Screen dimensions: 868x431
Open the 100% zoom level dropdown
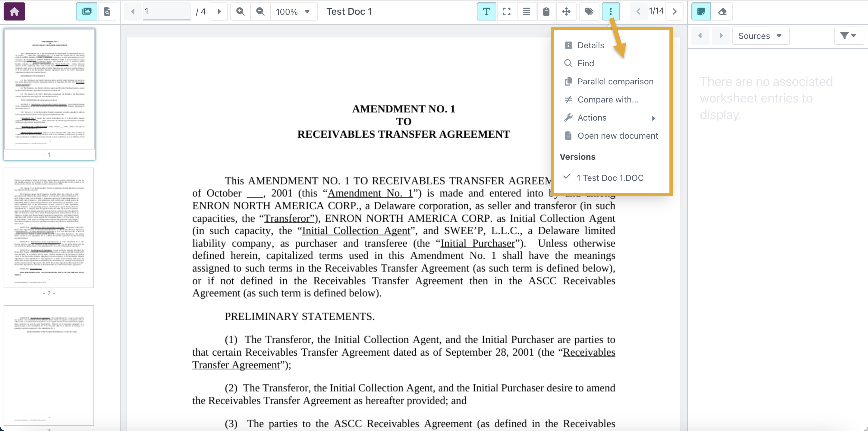click(293, 11)
